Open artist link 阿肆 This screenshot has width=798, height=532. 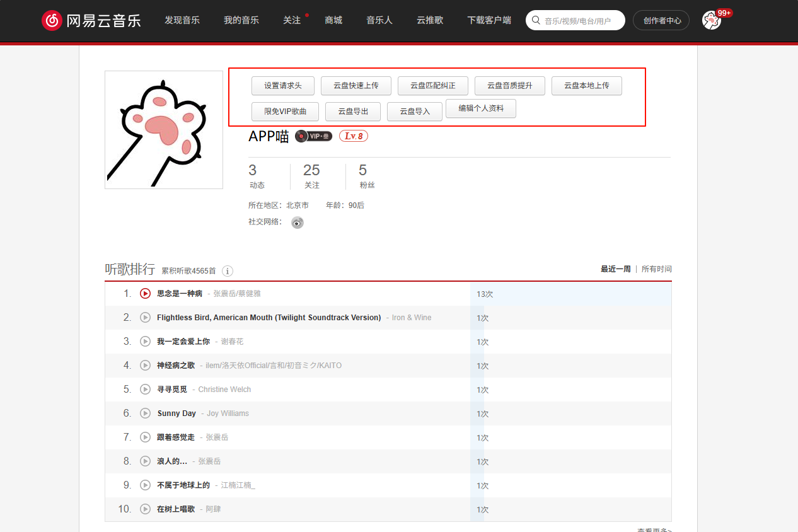tap(213, 509)
